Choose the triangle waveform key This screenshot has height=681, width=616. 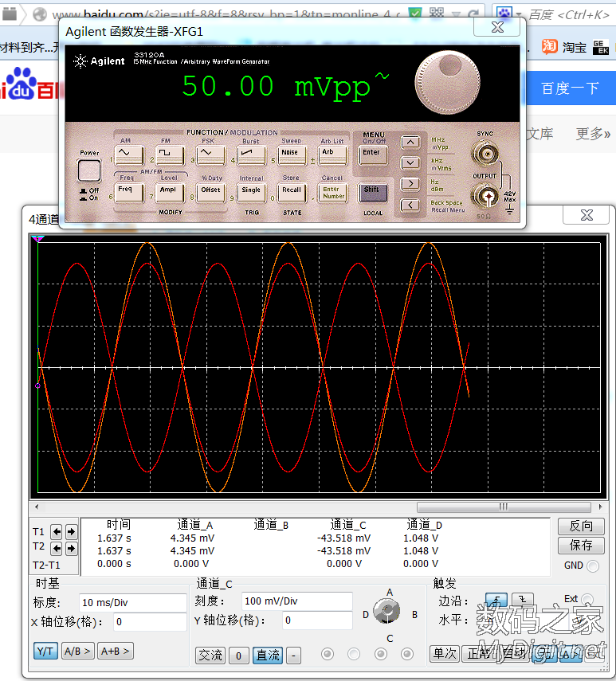[x=210, y=155]
